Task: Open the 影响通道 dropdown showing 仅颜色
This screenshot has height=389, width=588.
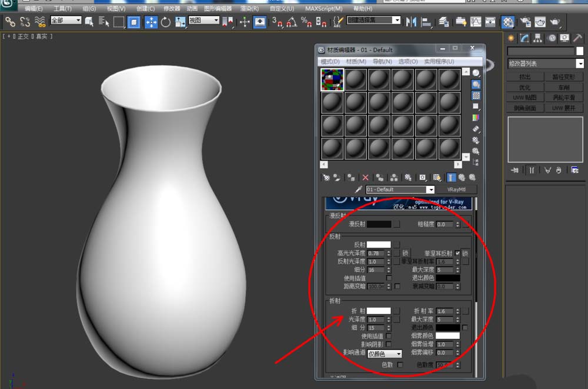Action: pyautogui.click(x=385, y=354)
